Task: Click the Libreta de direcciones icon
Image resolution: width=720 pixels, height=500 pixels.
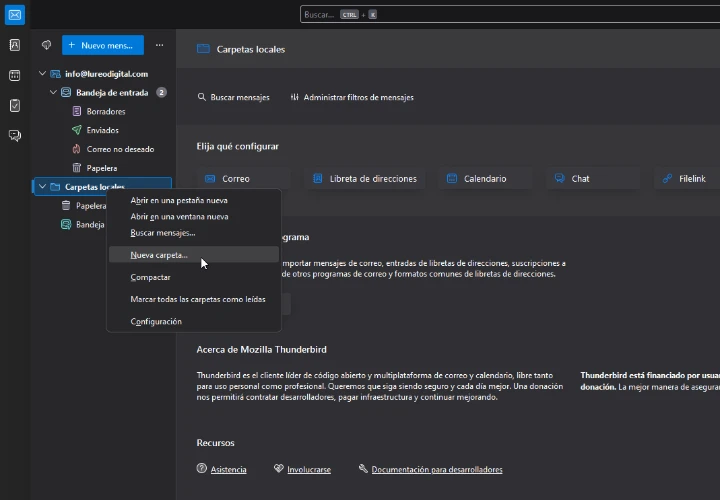Action: 317,179
